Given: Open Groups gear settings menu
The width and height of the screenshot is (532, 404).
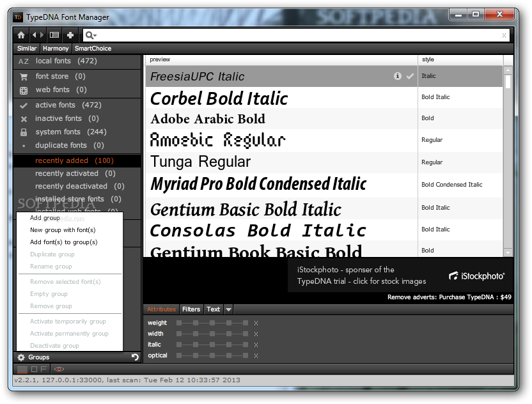Looking at the screenshot, I should pos(21,357).
